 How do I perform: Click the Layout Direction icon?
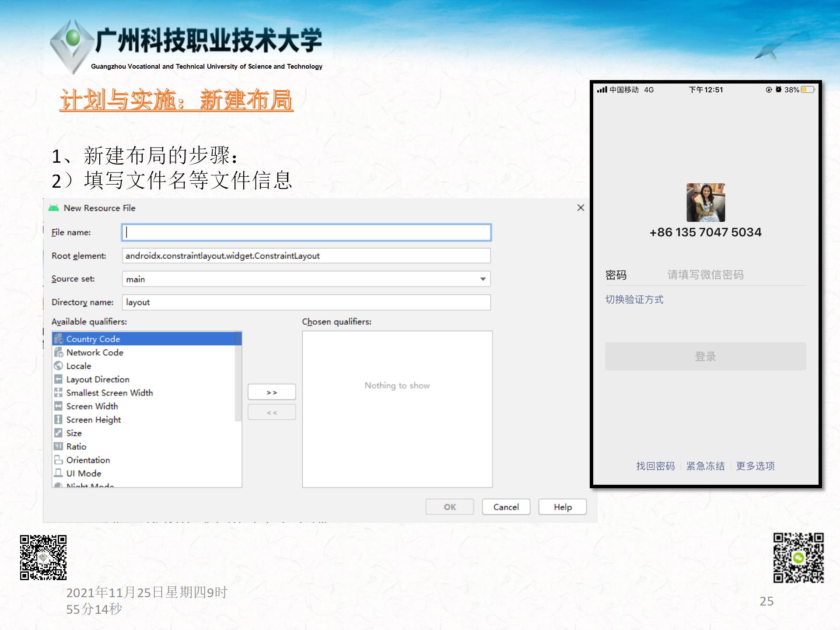tap(59, 379)
